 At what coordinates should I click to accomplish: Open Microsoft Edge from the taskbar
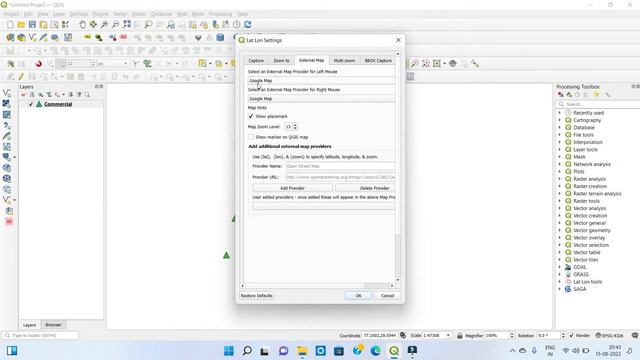[376, 351]
